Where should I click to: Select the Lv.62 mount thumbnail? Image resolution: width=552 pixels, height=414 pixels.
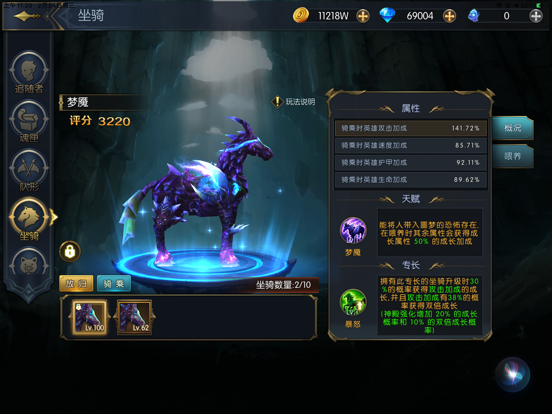134,316
